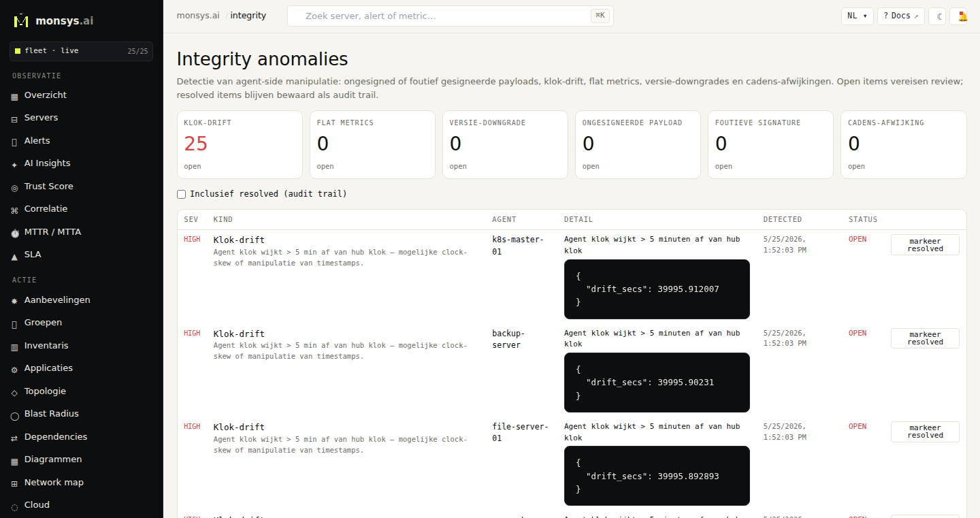
Task: Mark the backup-server anomaly as resolved
Action: coord(925,338)
